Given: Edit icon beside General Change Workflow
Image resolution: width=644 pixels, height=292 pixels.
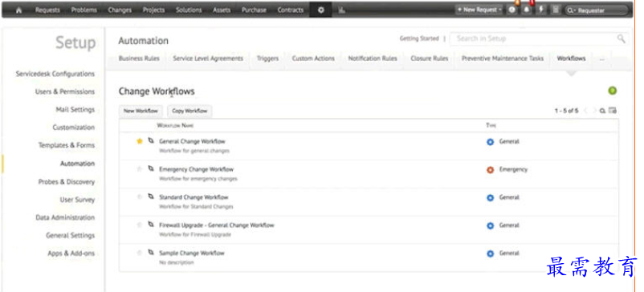Looking at the screenshot, I should [x=151, y=140].
